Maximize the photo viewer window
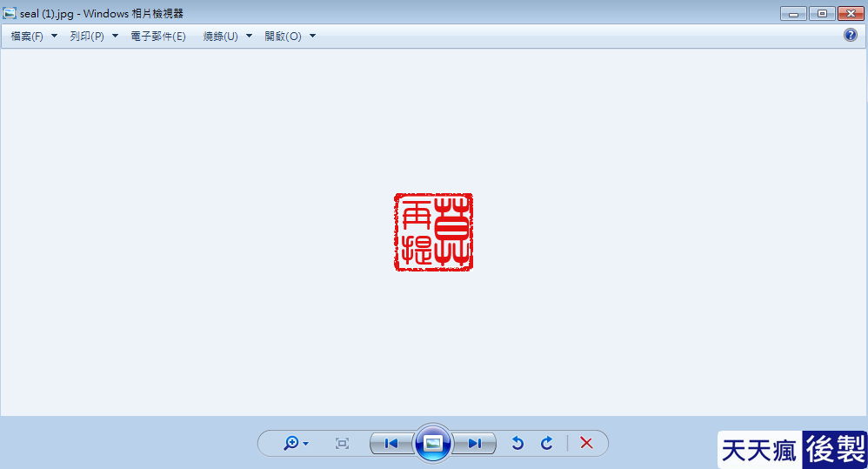This screenshot has width=868, height=469. tap(822, 13)
